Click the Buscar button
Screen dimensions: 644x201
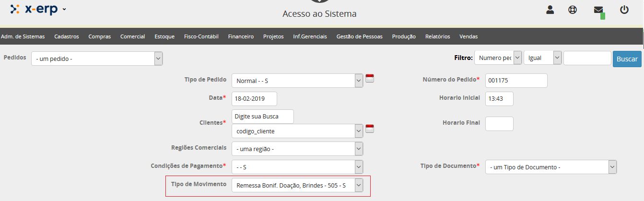(627, 59)
